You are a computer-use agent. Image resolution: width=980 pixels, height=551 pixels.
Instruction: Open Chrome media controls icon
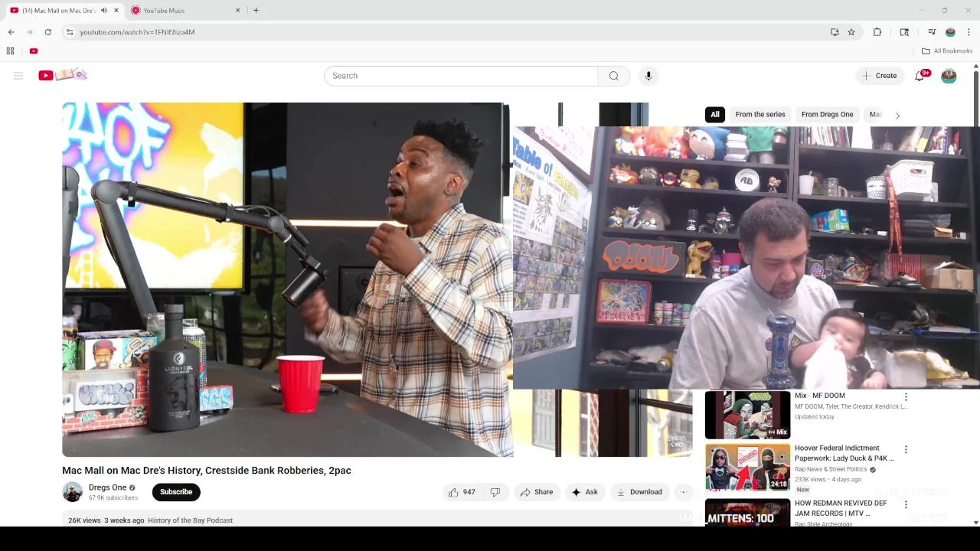pos(932,32)
